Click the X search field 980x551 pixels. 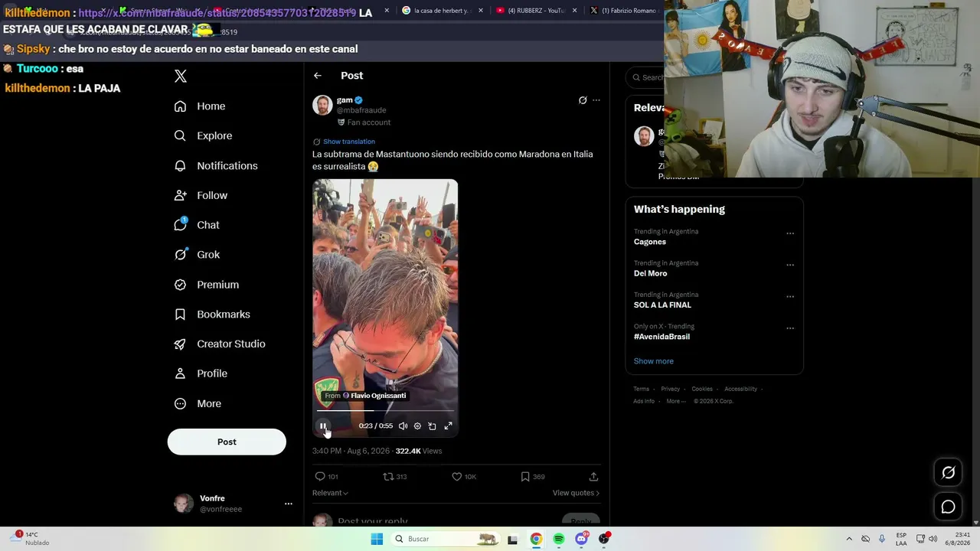tap(645, 77)
